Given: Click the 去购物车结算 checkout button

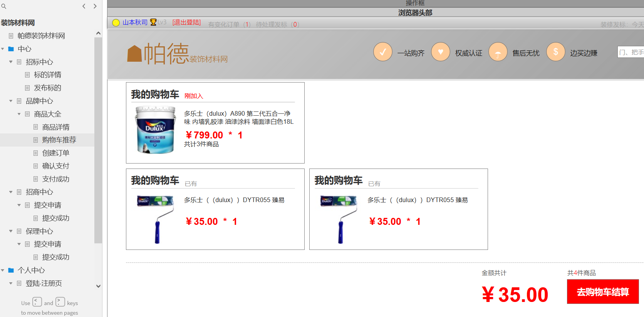Looking at the screenshot, I should tap(603, 292).
